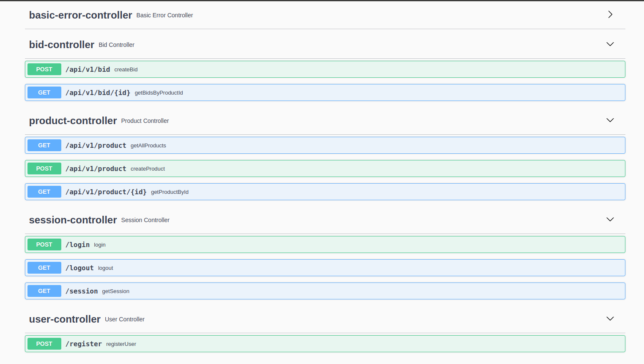Click the session-controller heading link

(73, 220)
